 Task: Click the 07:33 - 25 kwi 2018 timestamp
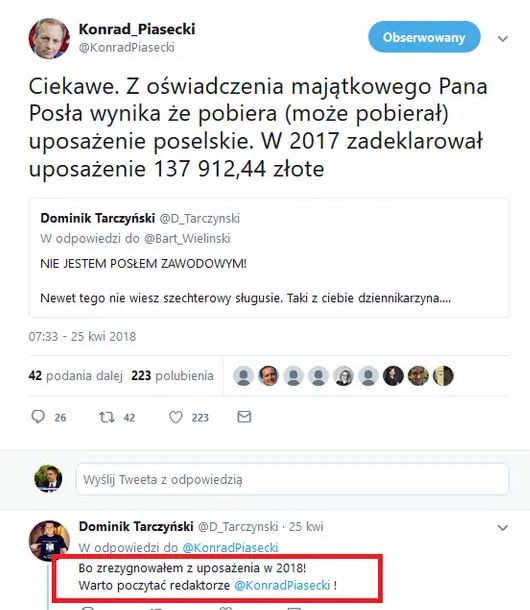82,337
